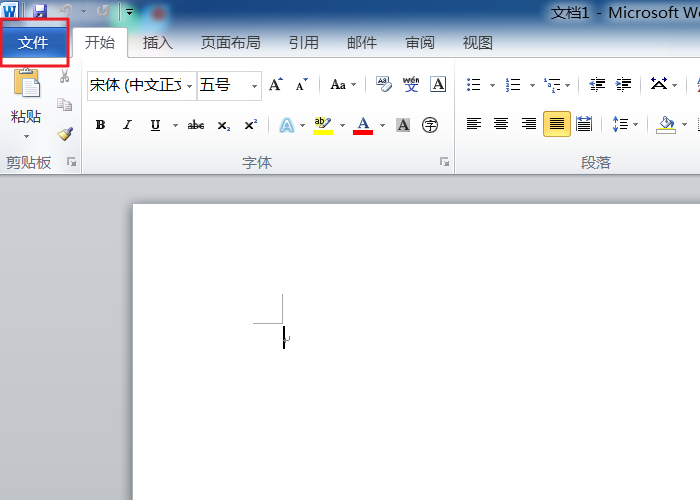
Task: Open the Numbering dropdown arrow
Action: [x=532, y=85]
